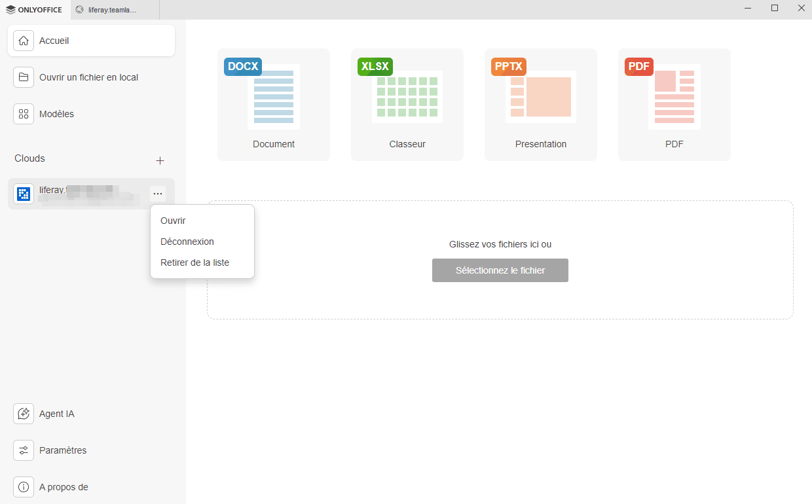The width and height of the screenshot is (812, 504).
Task: Add a new cloud with plus icon
Action: (x=160, y=160)
